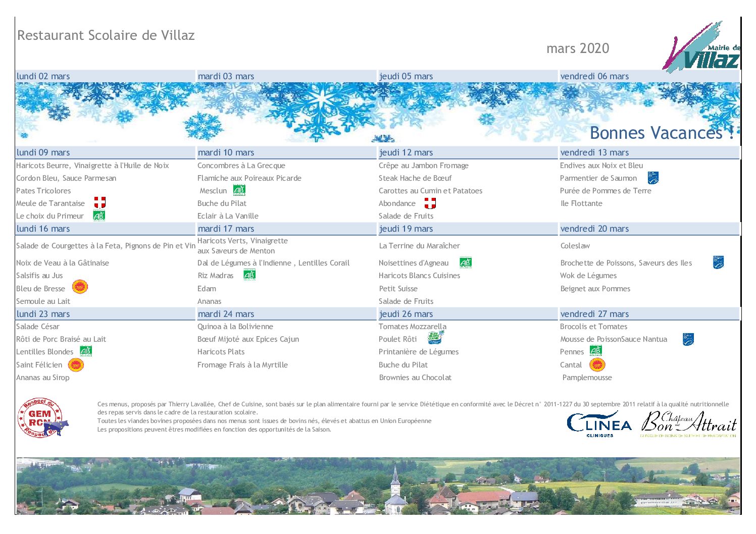The width and height of the screenshot is (756, 534).
Task: Click the AOP seal next to Saint Félicien
Action: (x=76, y=365)
